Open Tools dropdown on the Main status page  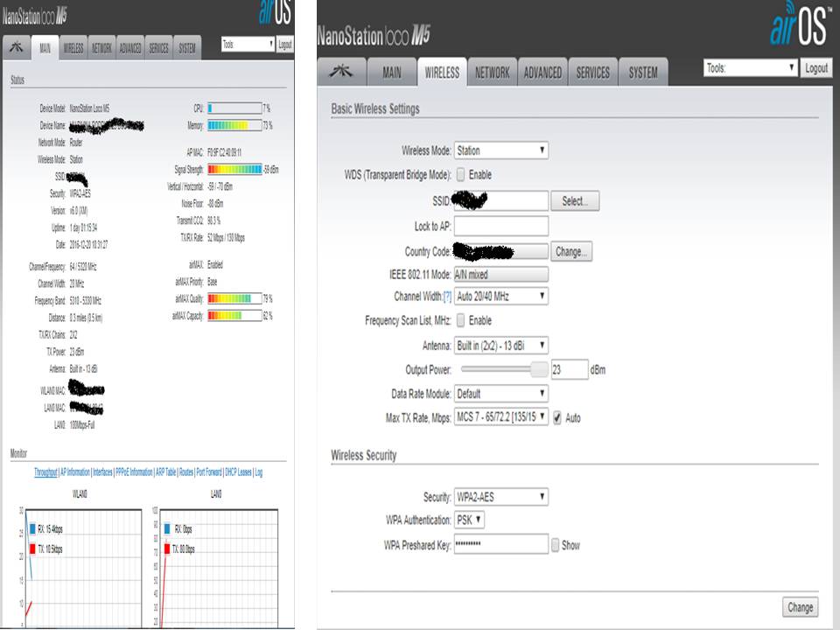click(x=248, y=44)
